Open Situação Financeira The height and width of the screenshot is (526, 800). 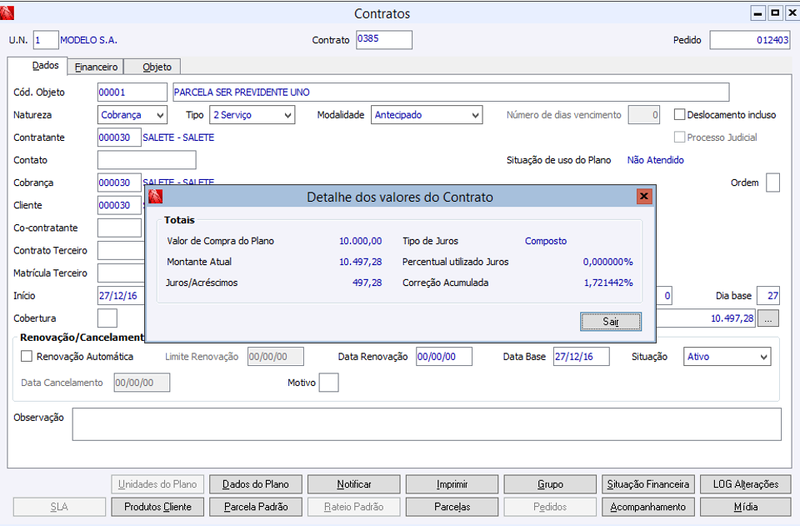[648, 484]
